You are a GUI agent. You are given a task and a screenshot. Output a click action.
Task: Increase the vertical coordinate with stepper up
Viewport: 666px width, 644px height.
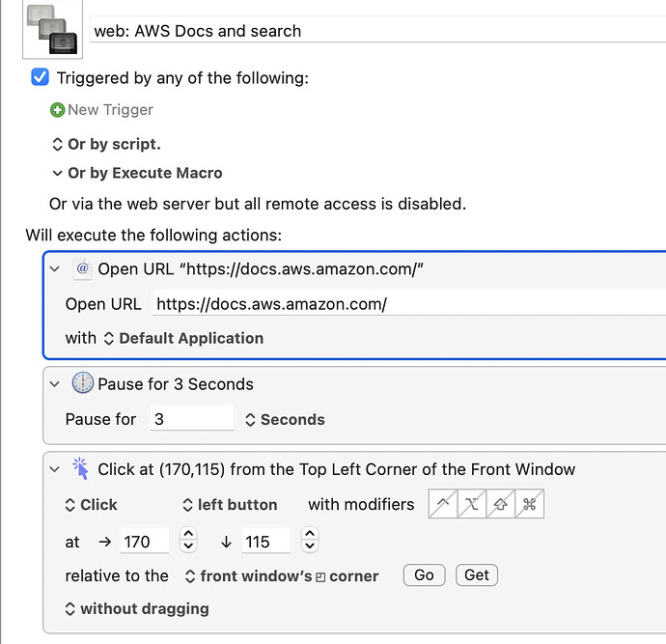pos(310,534)
